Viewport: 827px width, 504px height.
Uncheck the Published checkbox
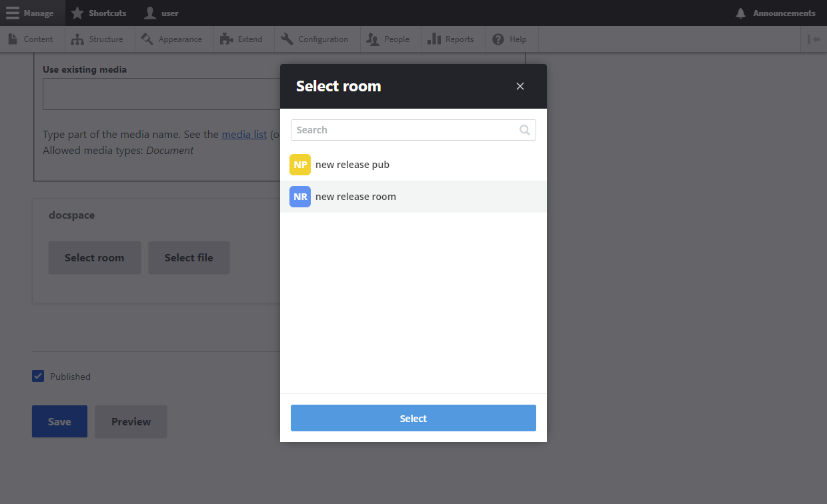[38, 377]
